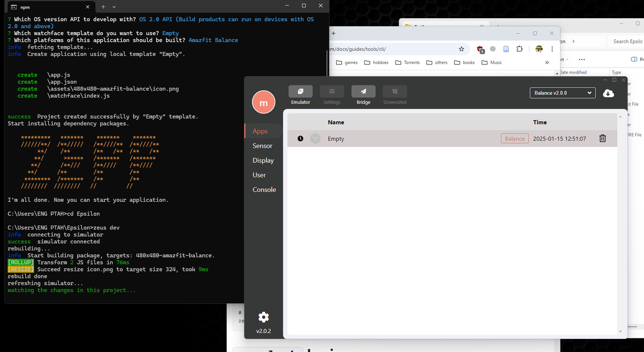Click the gray globe extension icon
644x352 pixels.
pyautogui.click(x=493, y=49)
